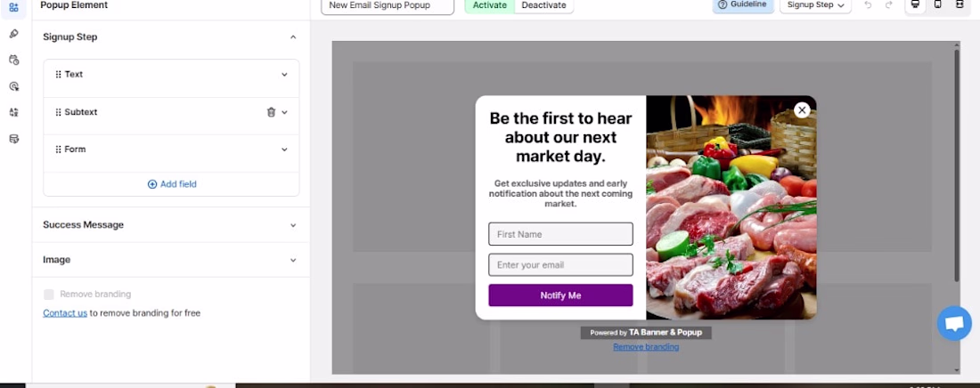The image size is (980, 388).
Task: Click Add field link
Action: [x=172, y=184]
